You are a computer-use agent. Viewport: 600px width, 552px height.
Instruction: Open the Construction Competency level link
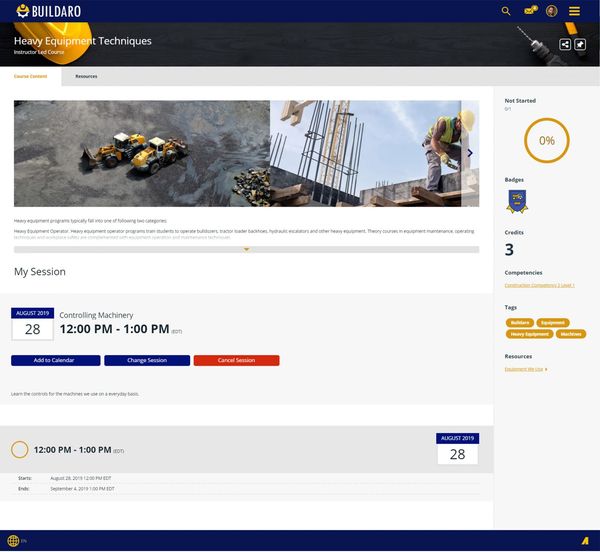click(539, 285)
